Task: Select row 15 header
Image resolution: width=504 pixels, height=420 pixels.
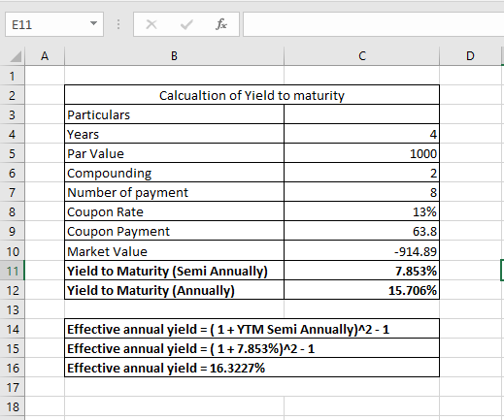Action: [13, 348]
